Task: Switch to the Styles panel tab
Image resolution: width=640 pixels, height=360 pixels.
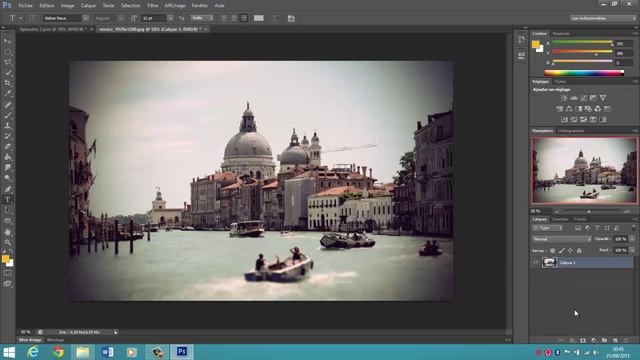Action: (560, 82)
